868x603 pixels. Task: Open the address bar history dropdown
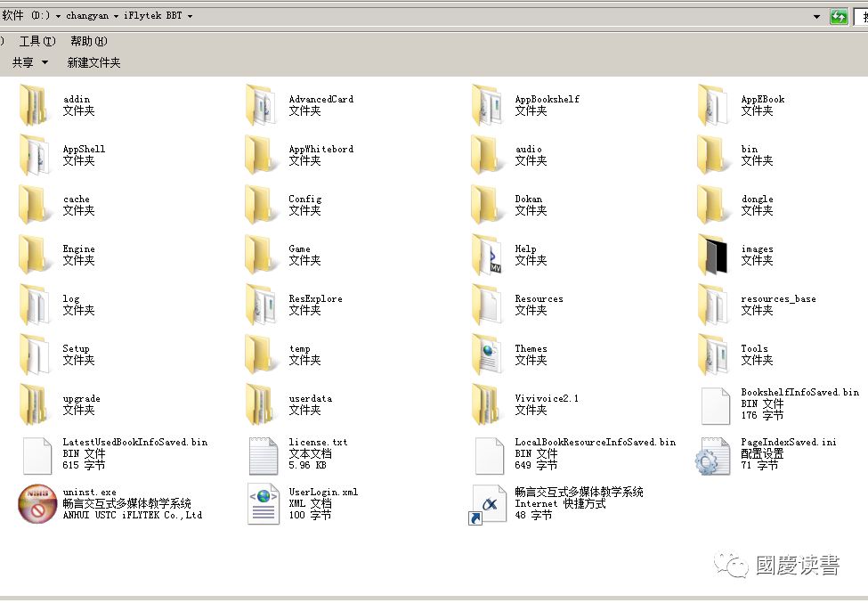click(x=816, y=17)
